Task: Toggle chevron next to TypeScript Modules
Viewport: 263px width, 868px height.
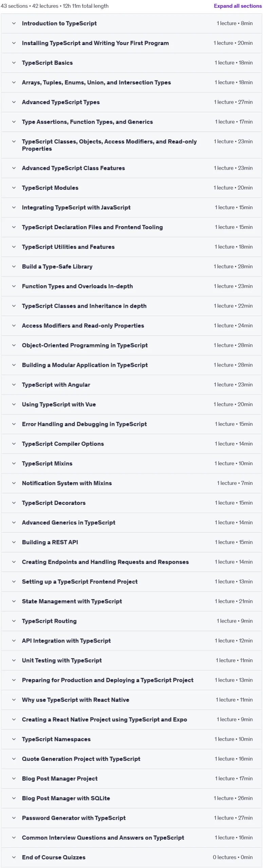Action: (14, 188)
